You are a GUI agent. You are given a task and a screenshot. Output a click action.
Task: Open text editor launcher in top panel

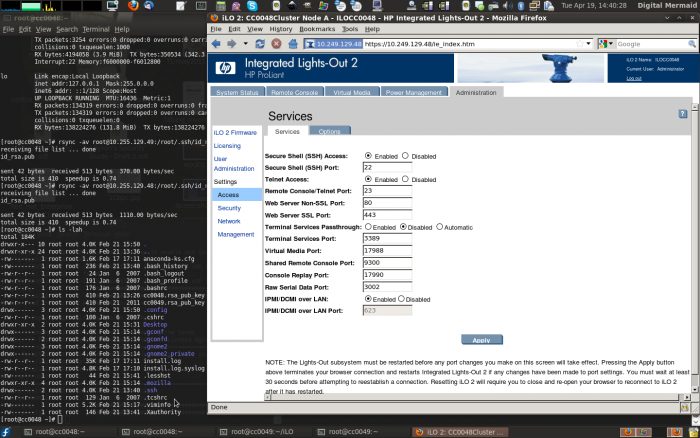click(x=181, y=5)
